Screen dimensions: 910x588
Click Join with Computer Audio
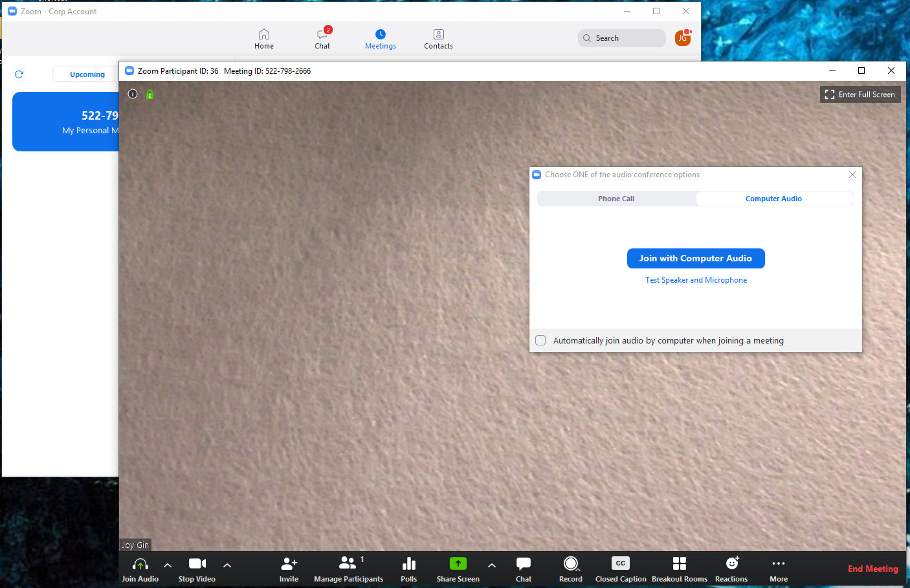click(696, 258)
